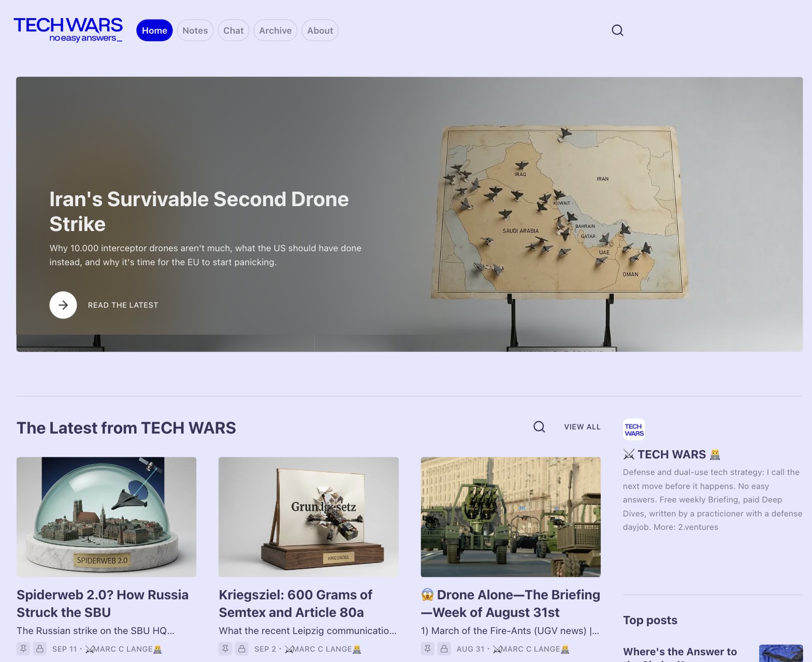Open the header search icon
This screenshot has width=812, height=662.
tap(617, 30)
